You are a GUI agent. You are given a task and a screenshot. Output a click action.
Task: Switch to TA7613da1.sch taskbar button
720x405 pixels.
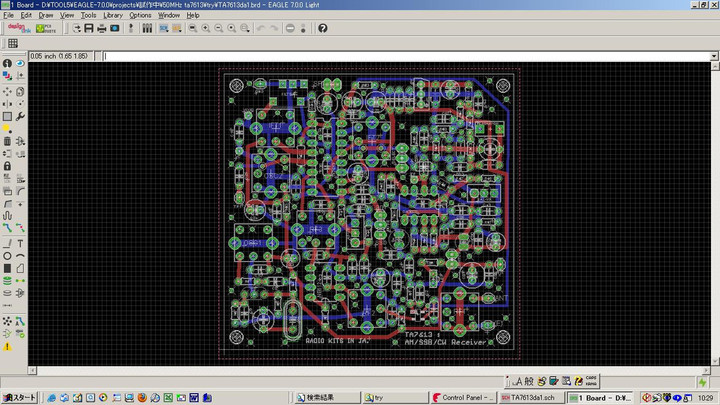[530, 397]
